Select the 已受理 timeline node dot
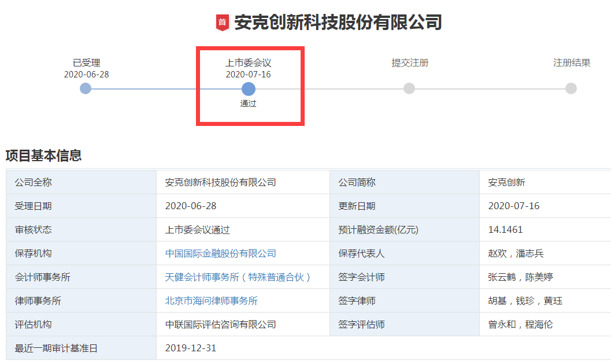This screenshot has width=611, height=364. (86, 88)
